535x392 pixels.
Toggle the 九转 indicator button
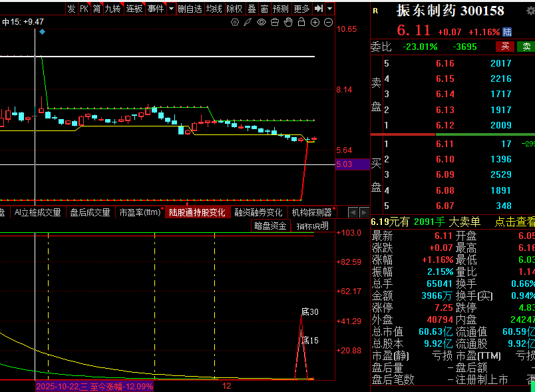112,9
